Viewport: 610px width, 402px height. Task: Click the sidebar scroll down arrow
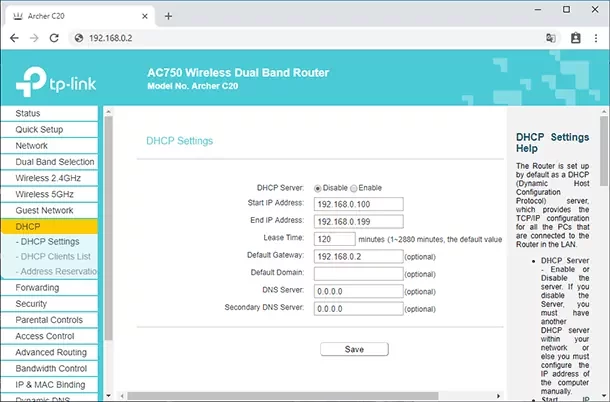coord(109,396)
